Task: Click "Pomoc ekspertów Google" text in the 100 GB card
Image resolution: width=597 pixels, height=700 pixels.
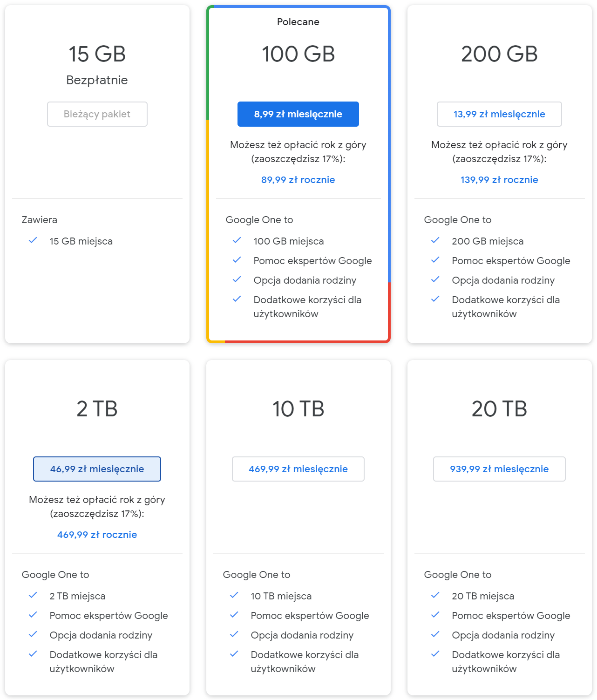Action: [313, 261]
